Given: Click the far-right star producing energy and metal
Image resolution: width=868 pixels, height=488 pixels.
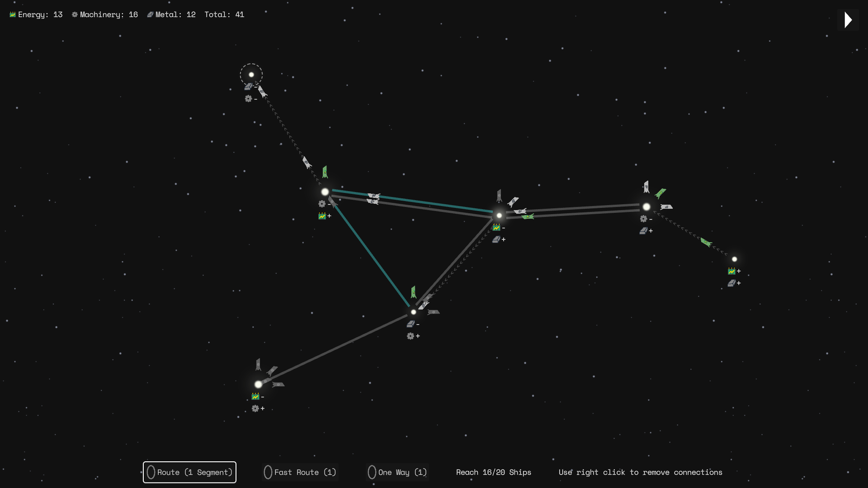Looking at the screenshot, I should 734,259.
